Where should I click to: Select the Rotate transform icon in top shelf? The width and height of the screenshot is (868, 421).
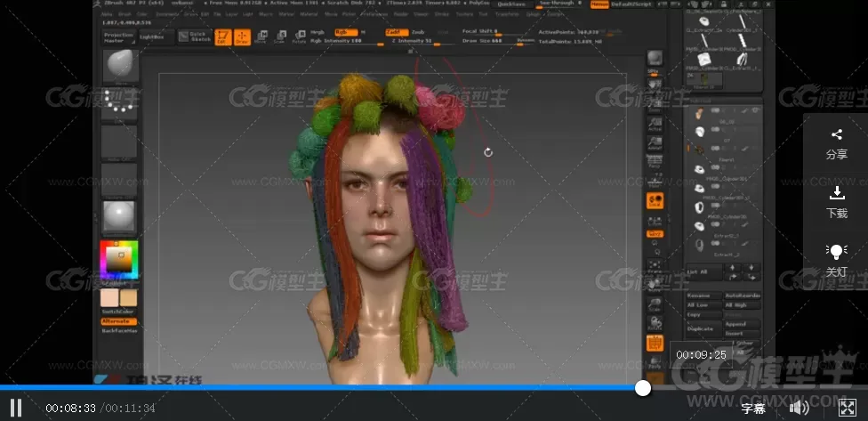pyautogui.click(x=299, y=37)
